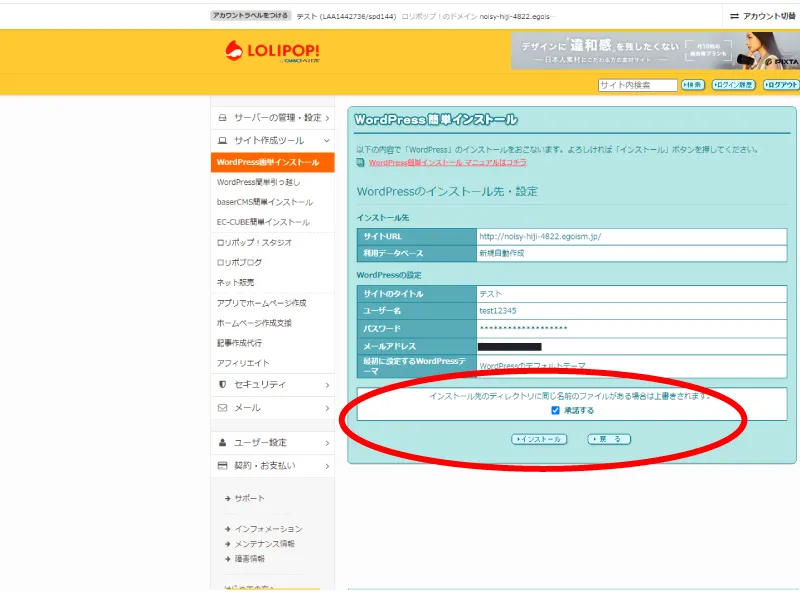Viewport: 800px width, 600px height.
Task: Click the envelope icon beside メール
Action: click(222, 408)
